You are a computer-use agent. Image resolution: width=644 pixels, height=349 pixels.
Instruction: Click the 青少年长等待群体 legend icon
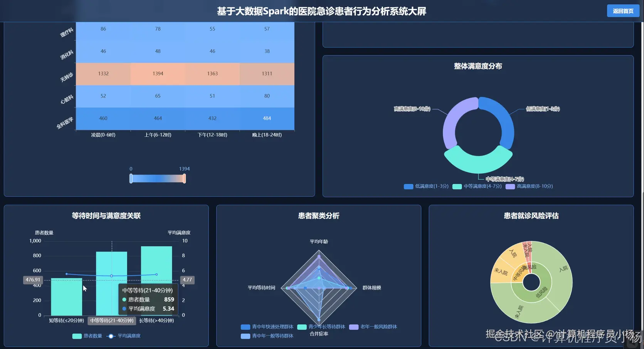[x=302, y=327]
